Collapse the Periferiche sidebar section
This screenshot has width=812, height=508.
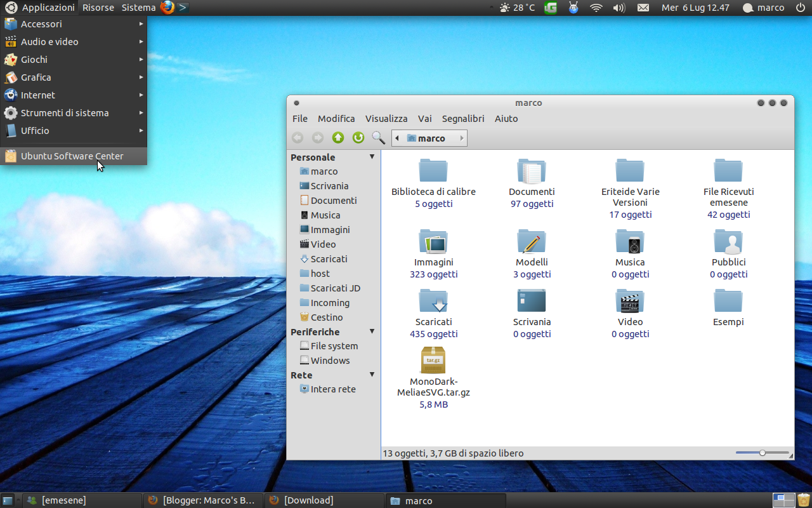tap(372, 331)
